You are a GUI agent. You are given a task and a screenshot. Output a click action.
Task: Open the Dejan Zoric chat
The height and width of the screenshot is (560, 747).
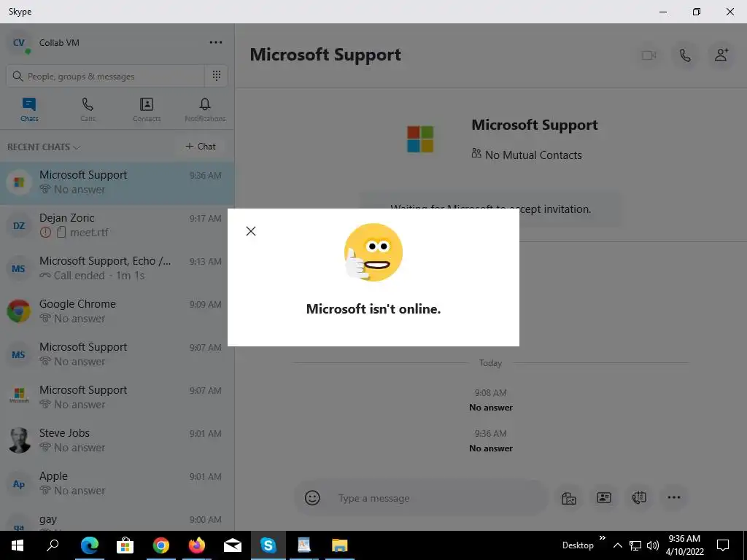click(x=117, y=226)
